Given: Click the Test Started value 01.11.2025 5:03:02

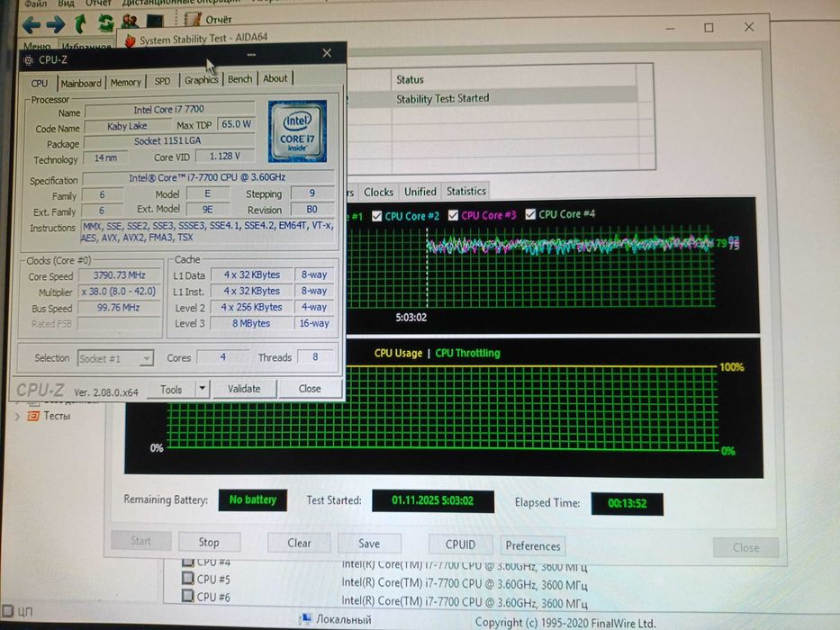Looking at the screenshot, I should click(433, 501).
